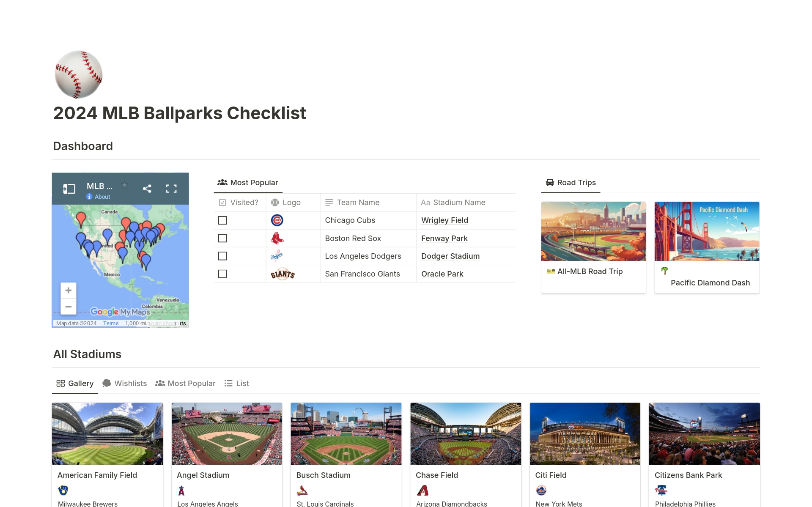The width and height of the screenshot is (812, 507).
Task: Click the San Francisco Giants logo
Action: 283,274
